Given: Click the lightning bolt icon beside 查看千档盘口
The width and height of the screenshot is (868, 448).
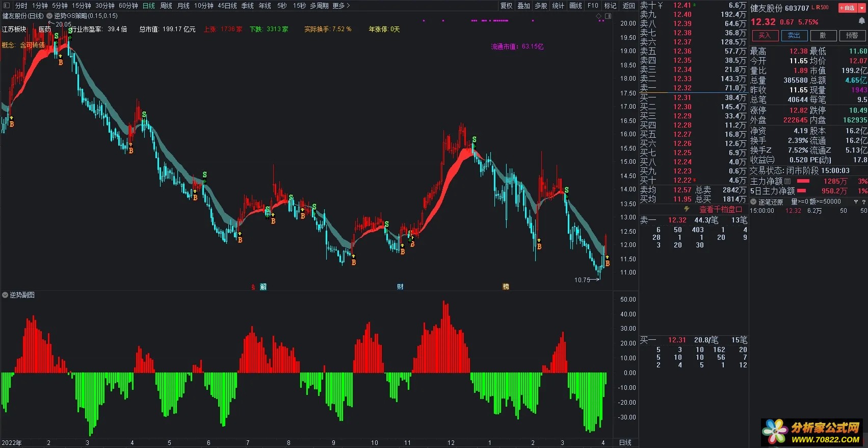Looking at the screenshot, I should click(x=687, y=209).
